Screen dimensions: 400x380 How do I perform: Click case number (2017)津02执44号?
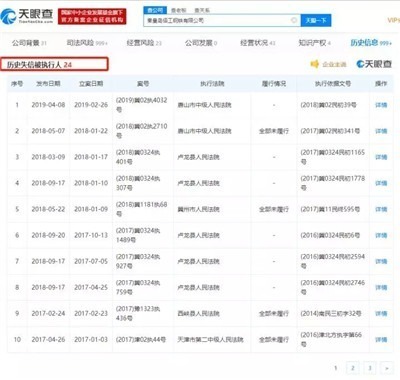pos(141,340)
